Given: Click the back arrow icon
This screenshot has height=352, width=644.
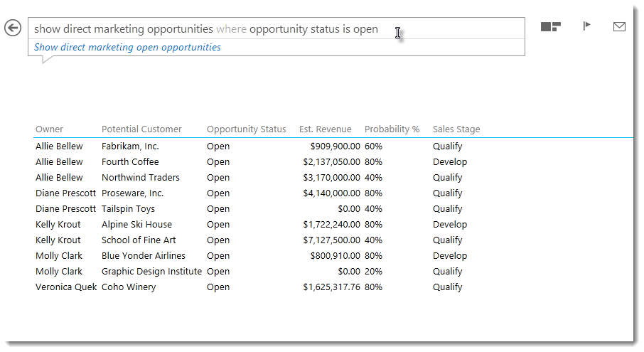Looking at the screenshot, I should click(x=13, y=28).
